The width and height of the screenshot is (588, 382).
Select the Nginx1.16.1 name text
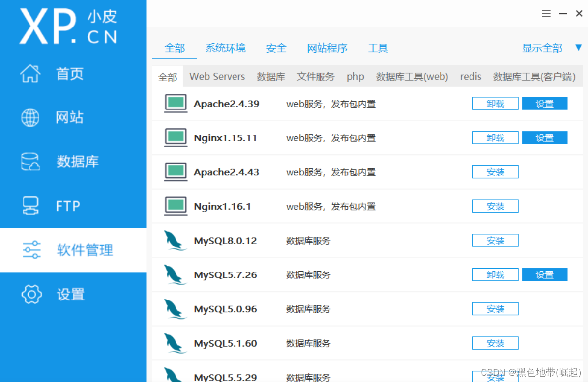(x=222, y=206)
